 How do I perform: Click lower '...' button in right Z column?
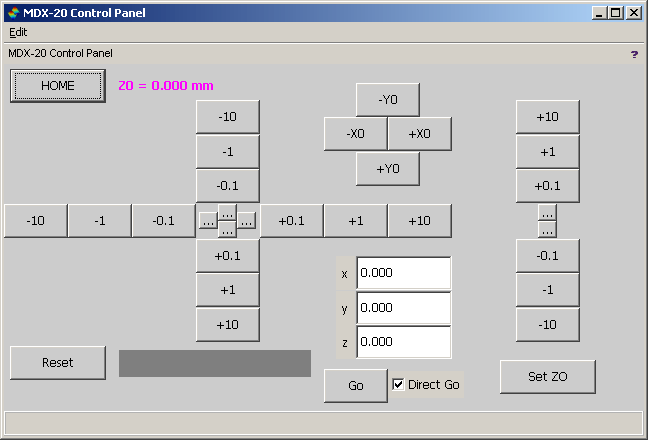point(547,229)
